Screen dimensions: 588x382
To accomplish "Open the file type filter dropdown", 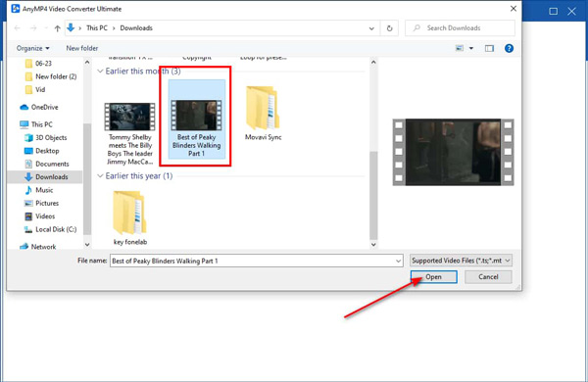I will tap(461, 261).
